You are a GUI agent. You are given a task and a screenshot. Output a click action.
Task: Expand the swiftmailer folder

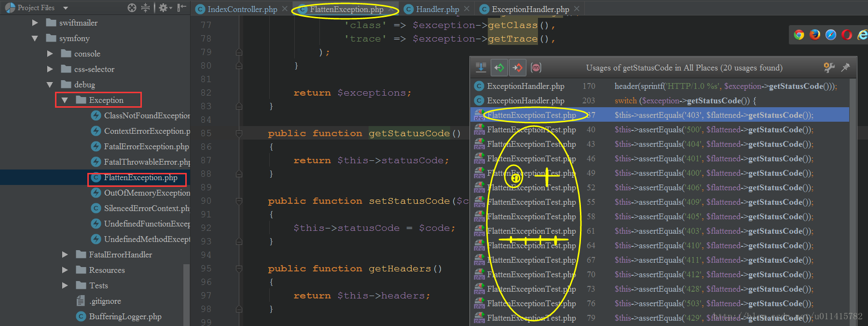35,23
